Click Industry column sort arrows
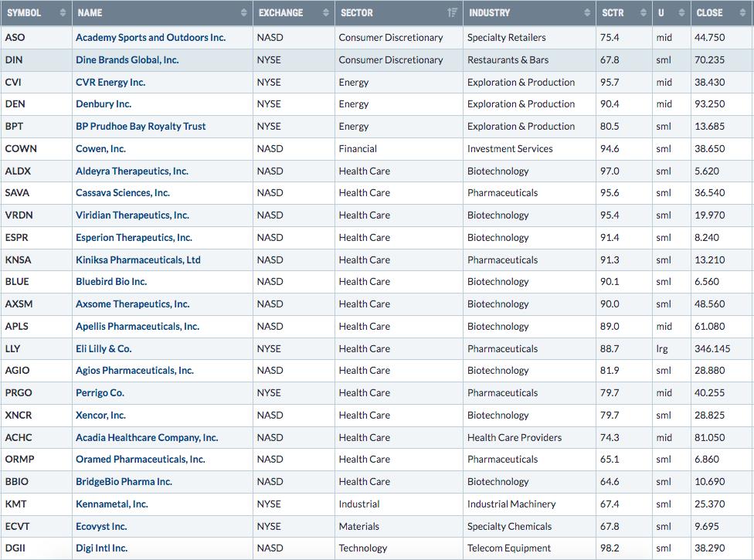Viewport: 754px width, 560px height. 586,13
